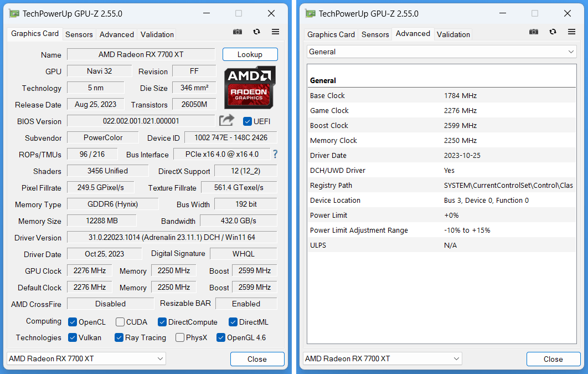This screenshot has height=374, width=588.
Task: Click the BIOS Version field
Action: pos(141,121)
